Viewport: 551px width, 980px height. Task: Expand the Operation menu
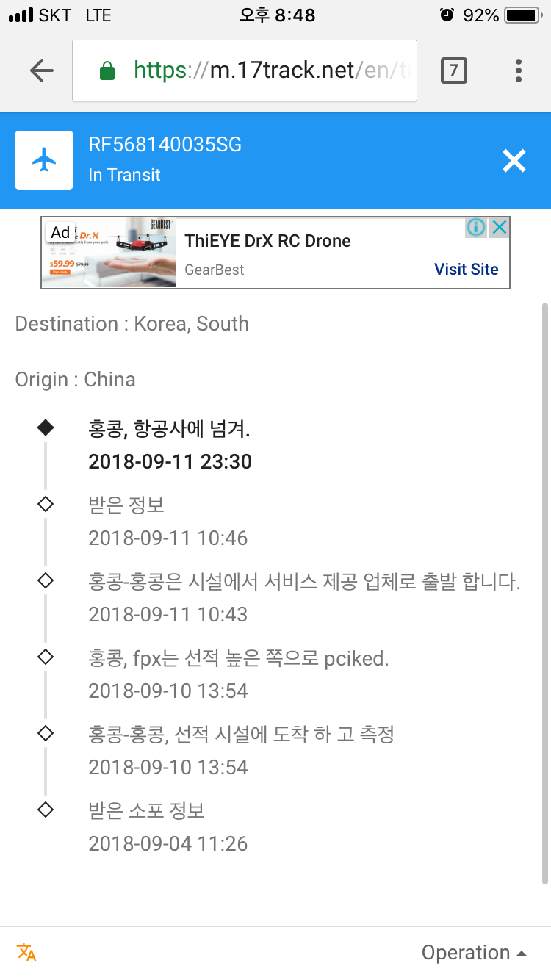(474, 953)
